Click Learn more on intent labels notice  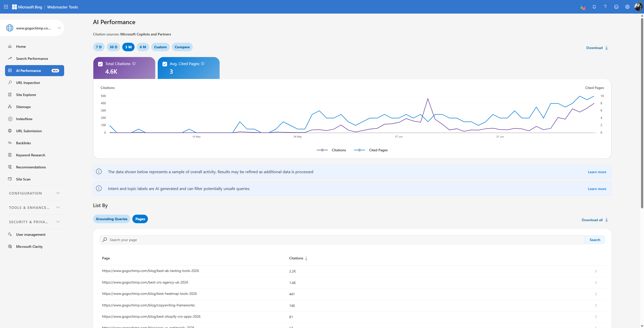(597, 189)
